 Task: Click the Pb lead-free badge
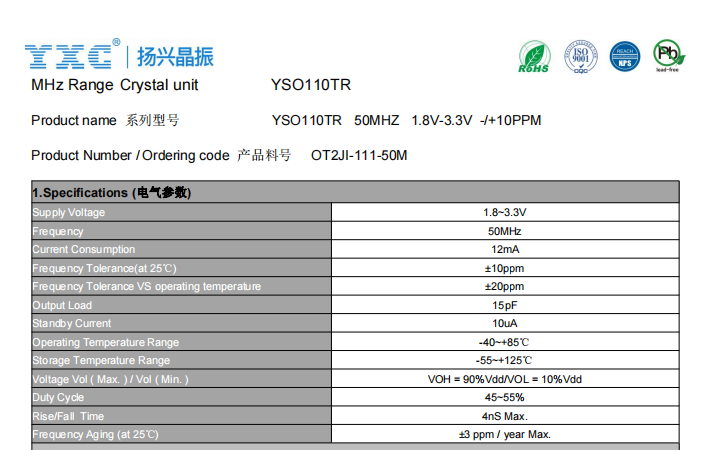pos(667,55)
